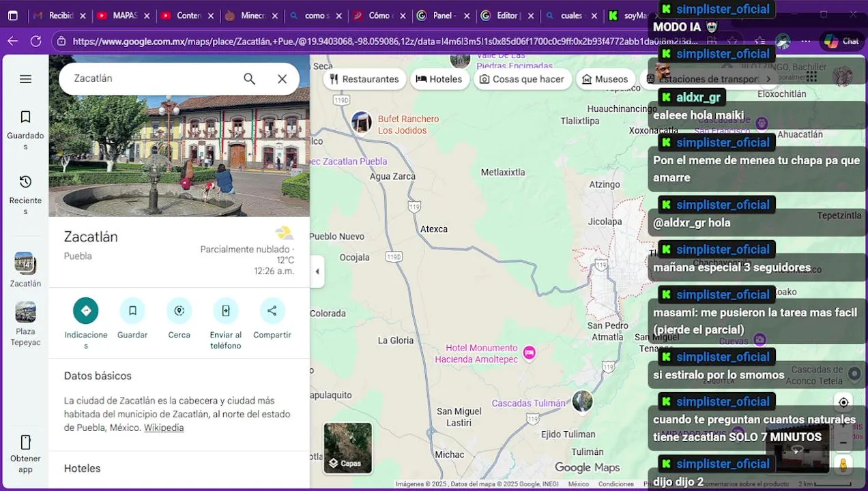Select the Plaza Tepeyac recent place
868x491 pixels.
click(25, 324)
